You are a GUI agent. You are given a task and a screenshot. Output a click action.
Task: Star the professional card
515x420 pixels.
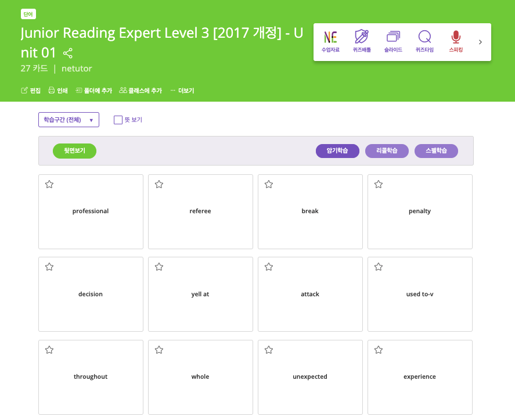(x=49, y=184)
